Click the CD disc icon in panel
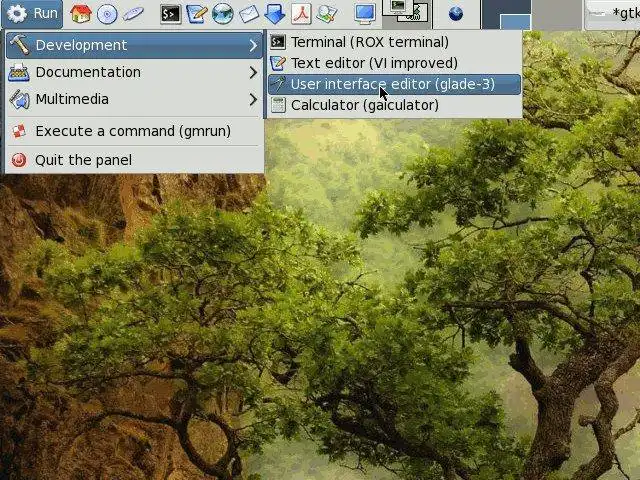640x480 pixels. 107,14
